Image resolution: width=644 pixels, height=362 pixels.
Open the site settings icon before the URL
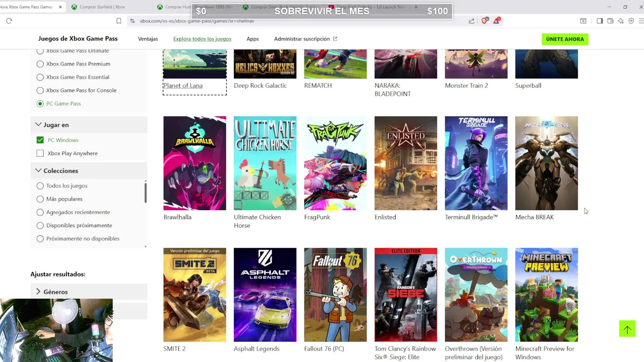tap(132, 21)
